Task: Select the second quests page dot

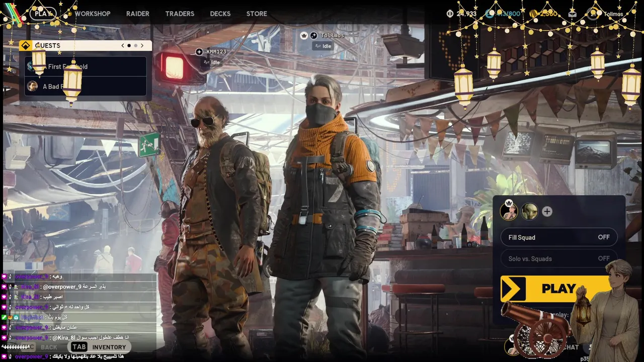Action: pos(135,45)
